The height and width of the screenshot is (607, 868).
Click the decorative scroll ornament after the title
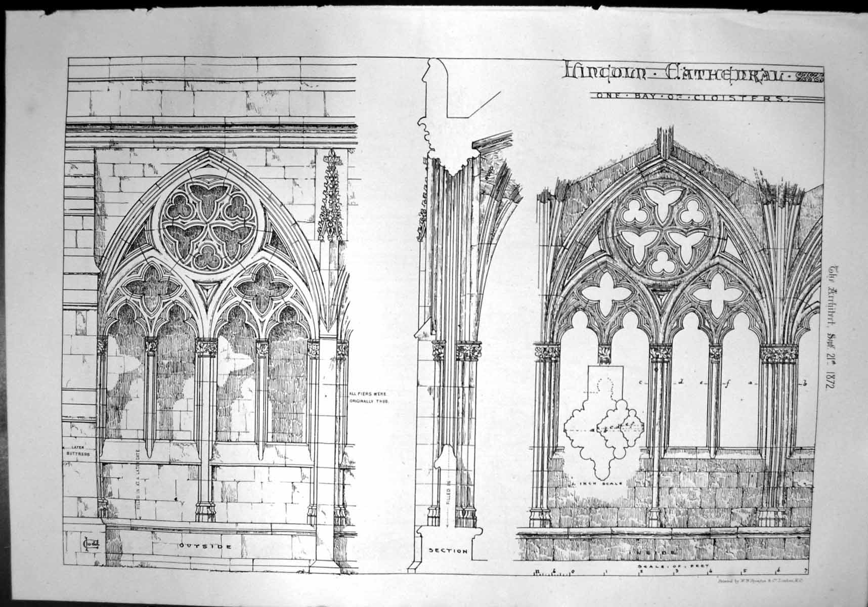(810, 77)
